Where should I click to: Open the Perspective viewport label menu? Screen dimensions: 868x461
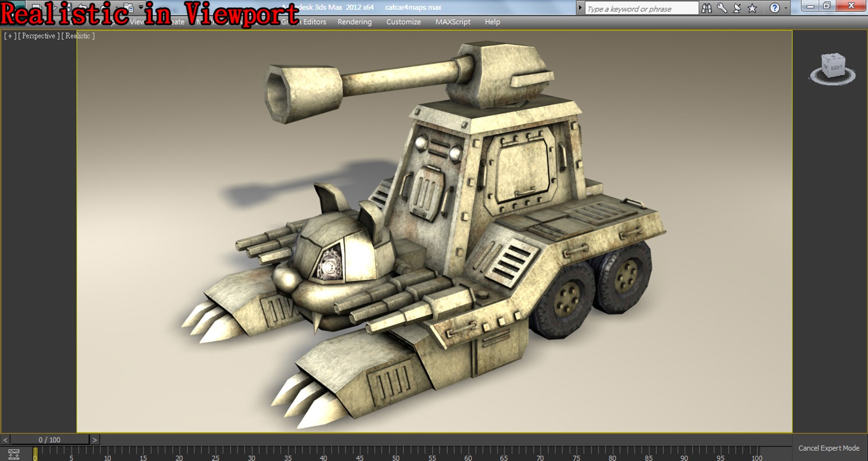tap(39, 36)
